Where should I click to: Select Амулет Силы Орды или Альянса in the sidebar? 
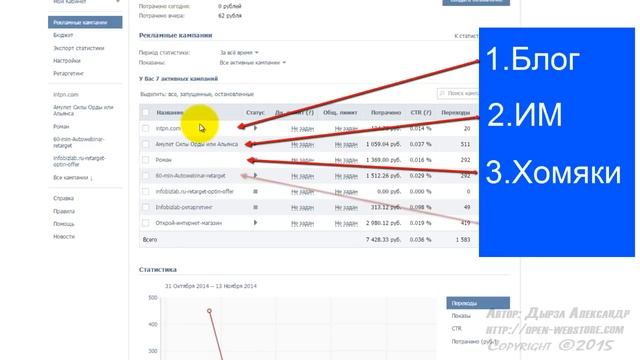(x=83, y=111)
